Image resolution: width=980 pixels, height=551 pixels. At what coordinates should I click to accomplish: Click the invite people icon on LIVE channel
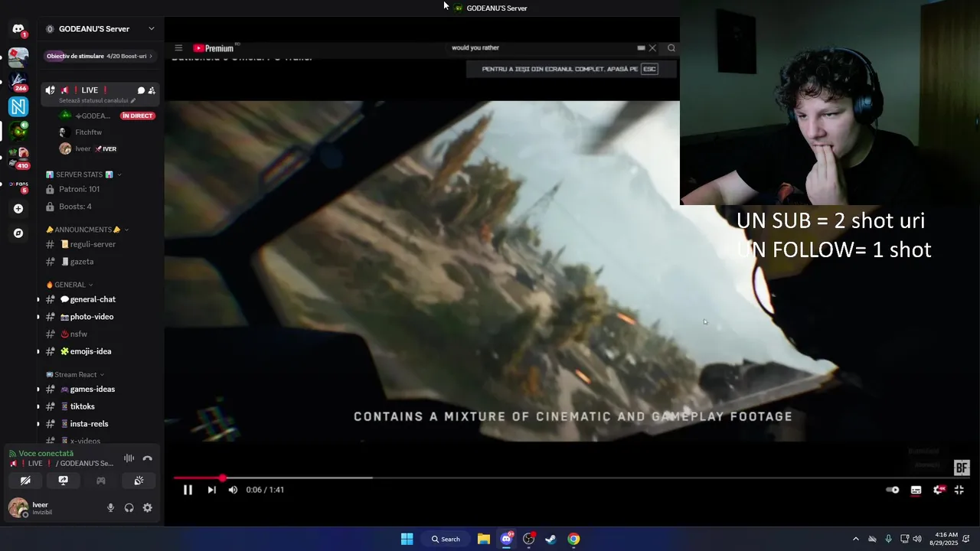(x=152, y=90)
